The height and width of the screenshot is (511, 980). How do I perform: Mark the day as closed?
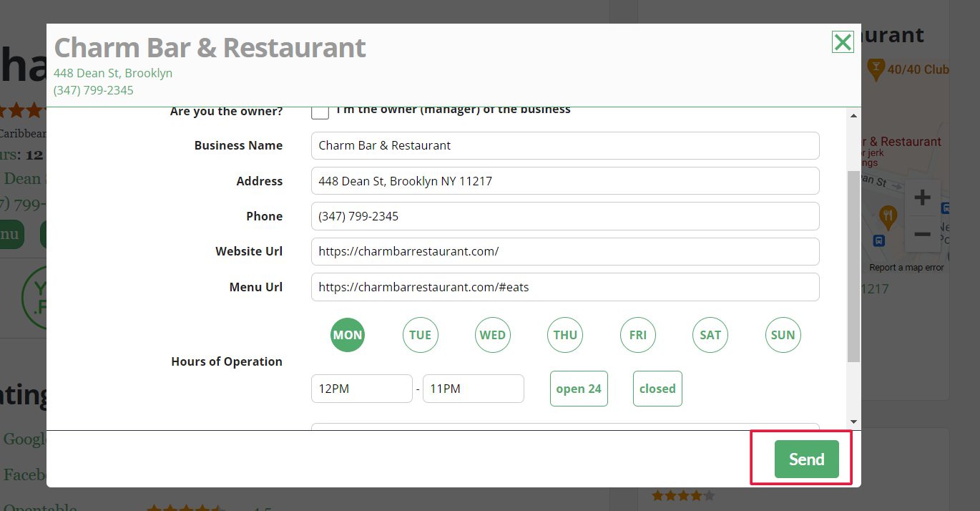pos(657,389)
